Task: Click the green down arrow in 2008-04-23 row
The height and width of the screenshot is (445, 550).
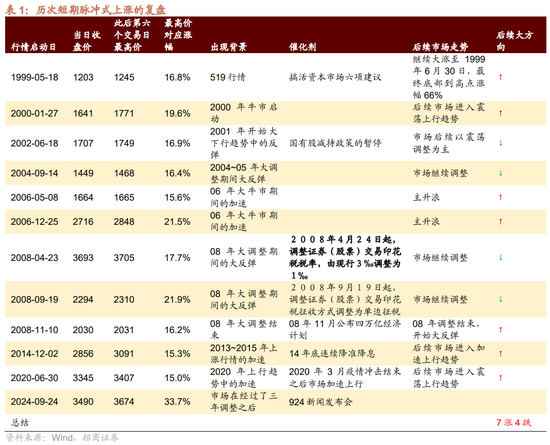Action: (x=501, y=257)
